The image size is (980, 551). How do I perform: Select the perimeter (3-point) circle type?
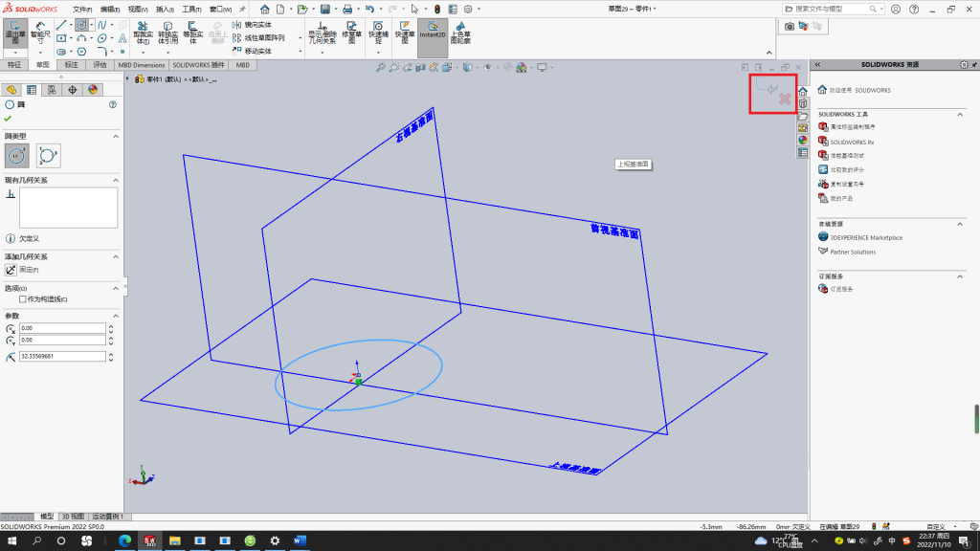48,156
